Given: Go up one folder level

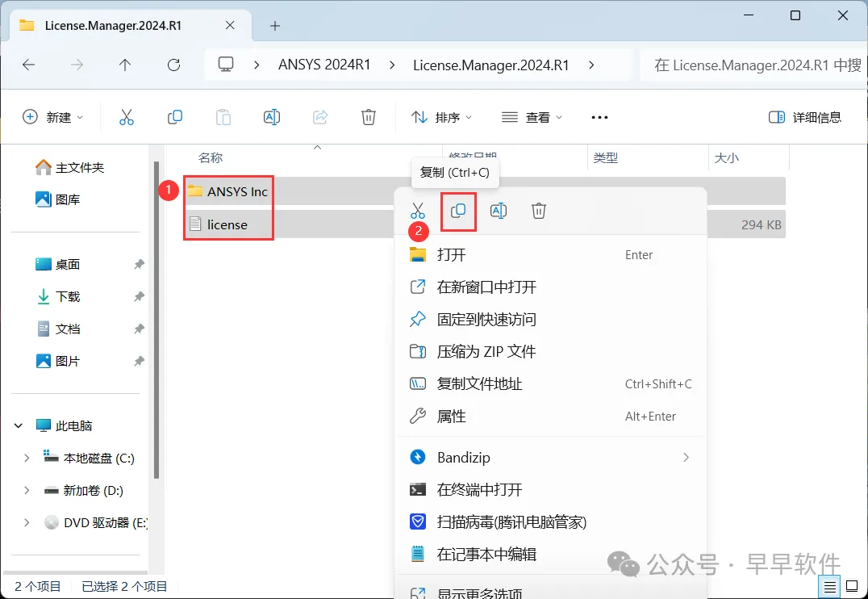Looking at the screenshot, I should [125, 65].
